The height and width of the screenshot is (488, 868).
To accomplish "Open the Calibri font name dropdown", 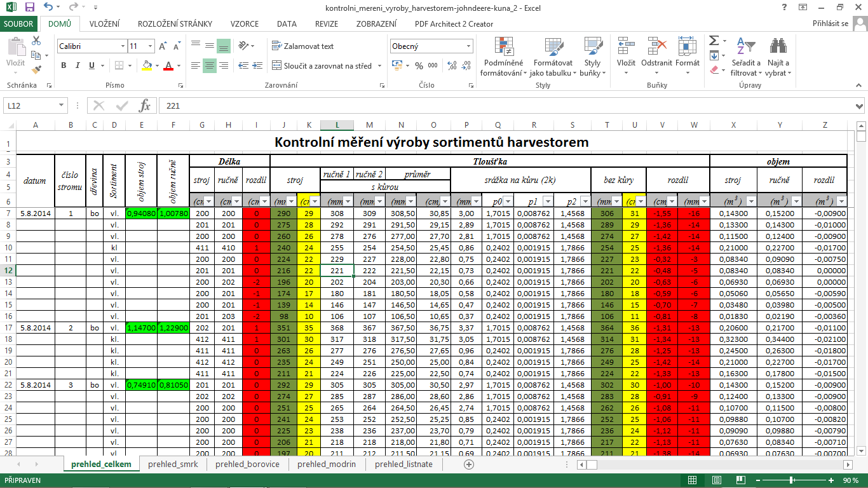I will (x=123, y=46).
